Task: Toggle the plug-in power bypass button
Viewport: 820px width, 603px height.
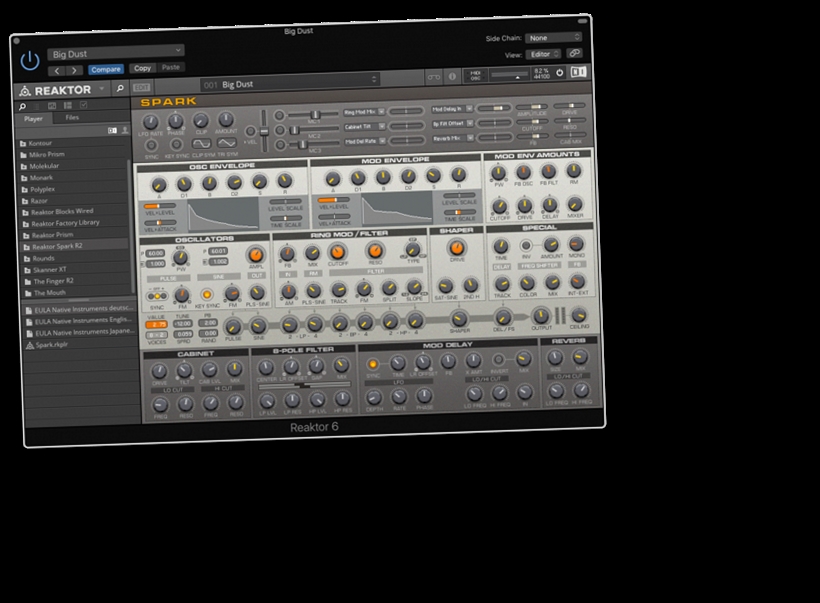Action: pos(30,61)
